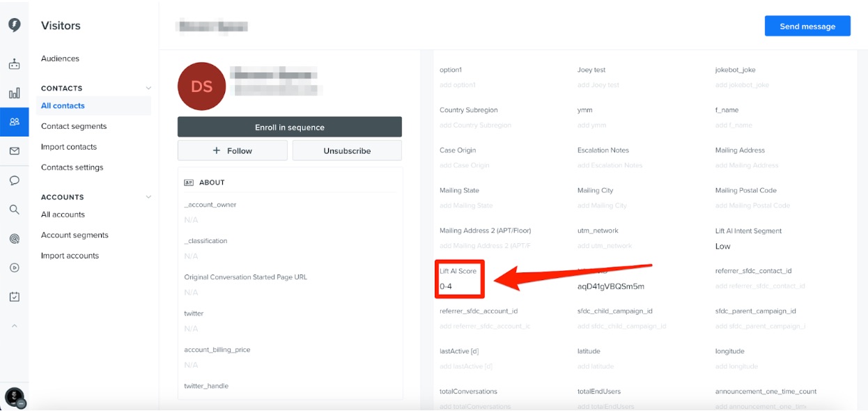Open the play circle video icon
The height and width of the screenshot is (411, 868).
point(14,267)
